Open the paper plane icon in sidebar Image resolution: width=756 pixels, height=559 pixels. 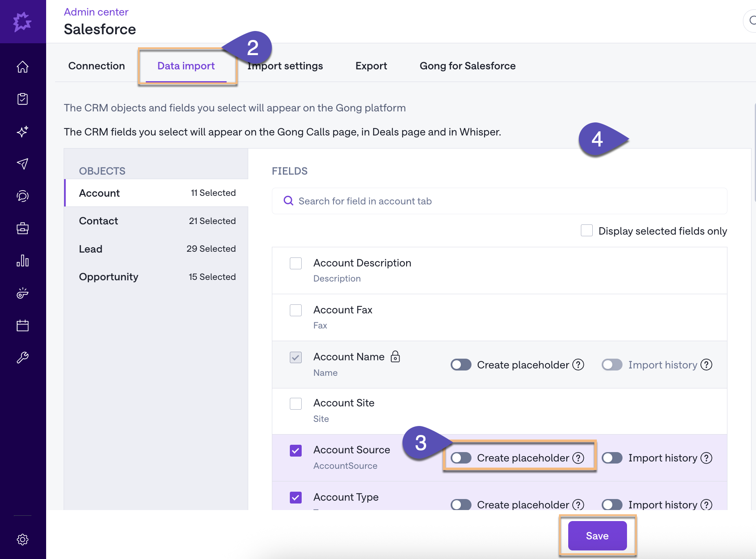point(22,164)
